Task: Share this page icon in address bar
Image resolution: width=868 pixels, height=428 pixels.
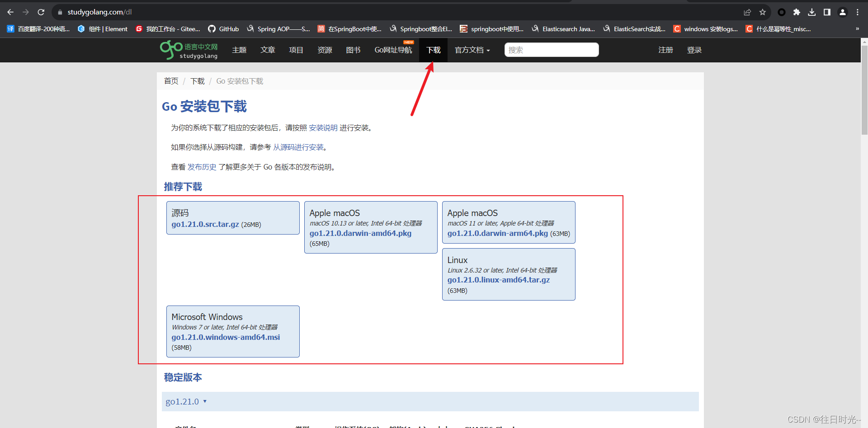Action: (747, 12)
